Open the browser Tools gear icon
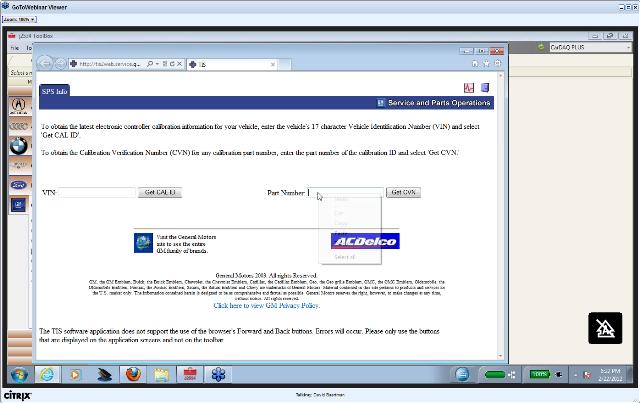The height and width of the screenshot is (403, 640). tap(498, 63)
